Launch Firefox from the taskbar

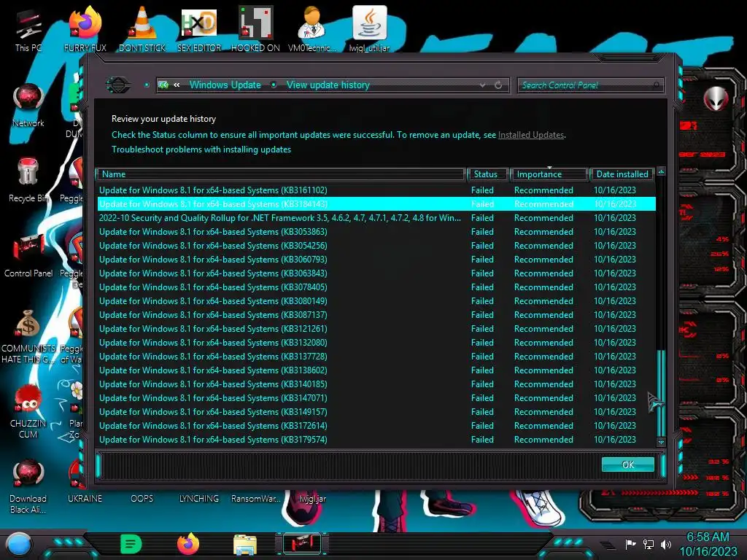pyautogui.click(x=188, y=544)
